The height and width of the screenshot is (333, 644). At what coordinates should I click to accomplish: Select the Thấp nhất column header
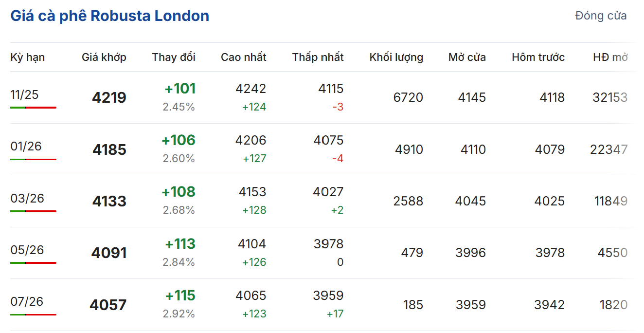pos(318,57)
